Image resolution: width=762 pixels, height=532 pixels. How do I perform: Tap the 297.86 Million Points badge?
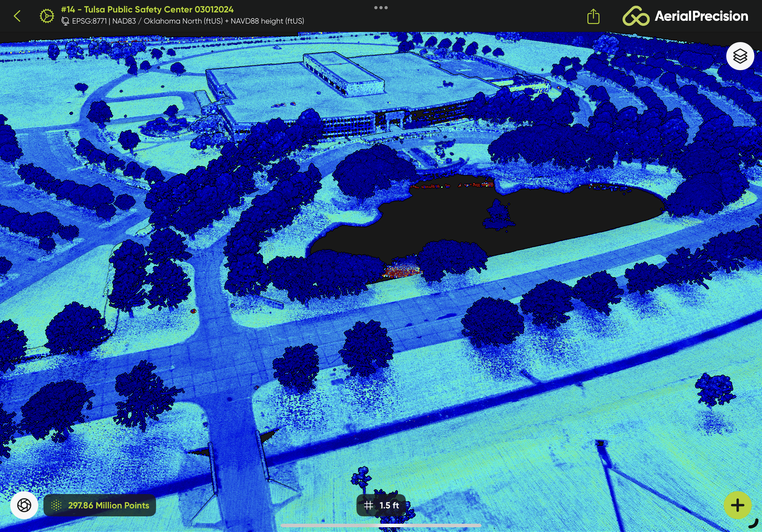pyautogui.click(x=108, y=505)
